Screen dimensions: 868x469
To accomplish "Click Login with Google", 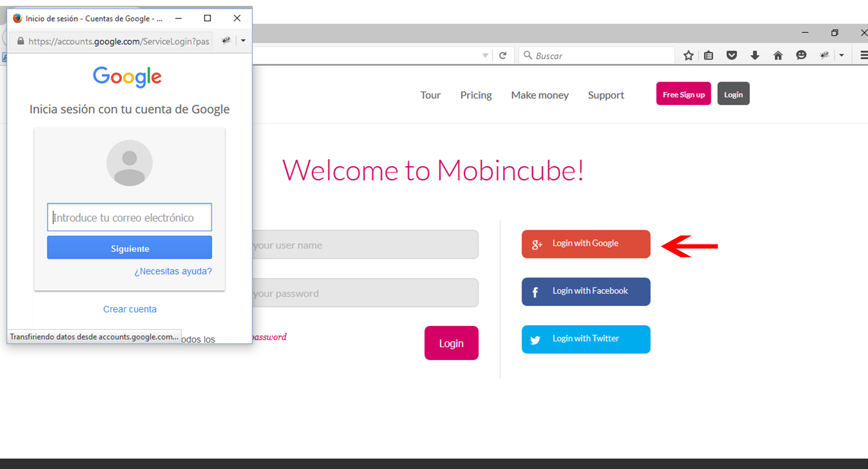I will point(586,244).
